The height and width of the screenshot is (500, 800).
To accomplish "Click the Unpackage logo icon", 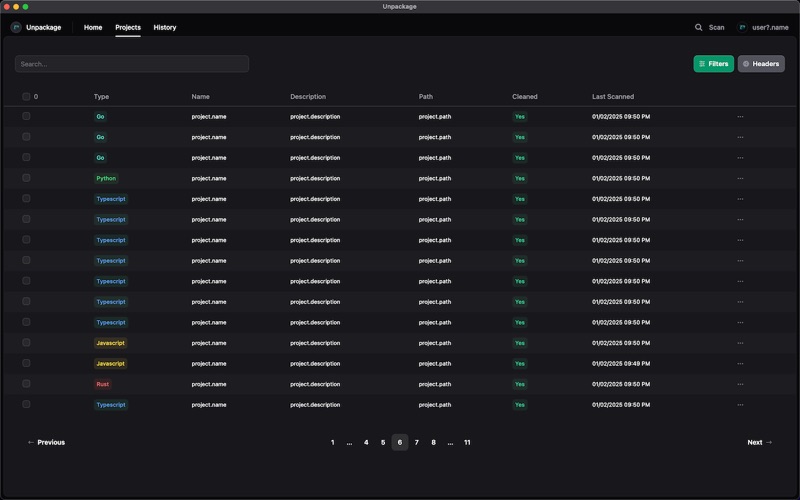I will 16,28.
